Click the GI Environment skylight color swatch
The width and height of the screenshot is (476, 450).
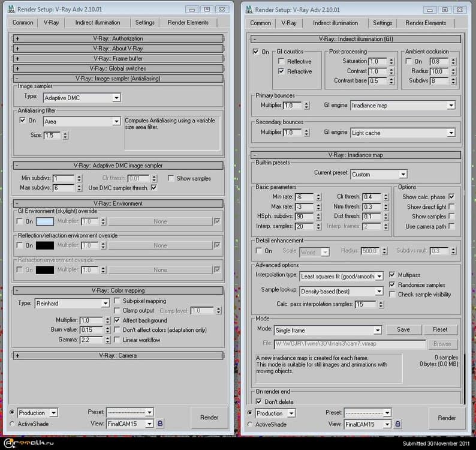click(x=45, y=221)
